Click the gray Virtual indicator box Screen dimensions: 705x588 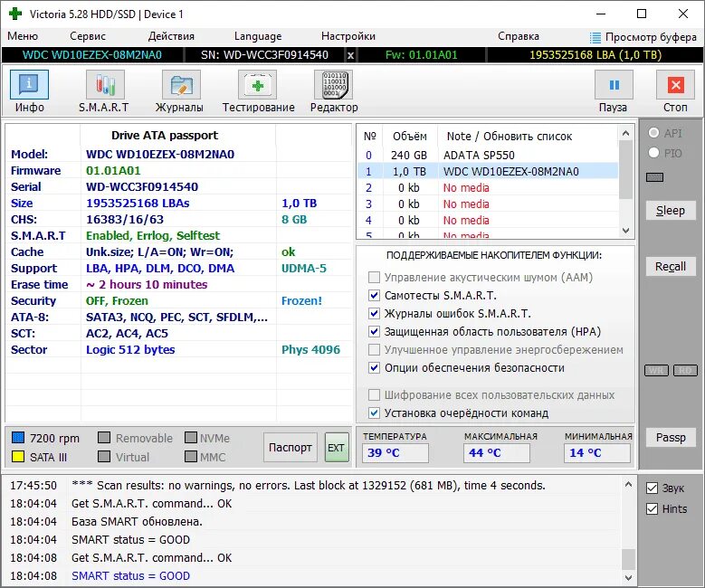point(104,457)
